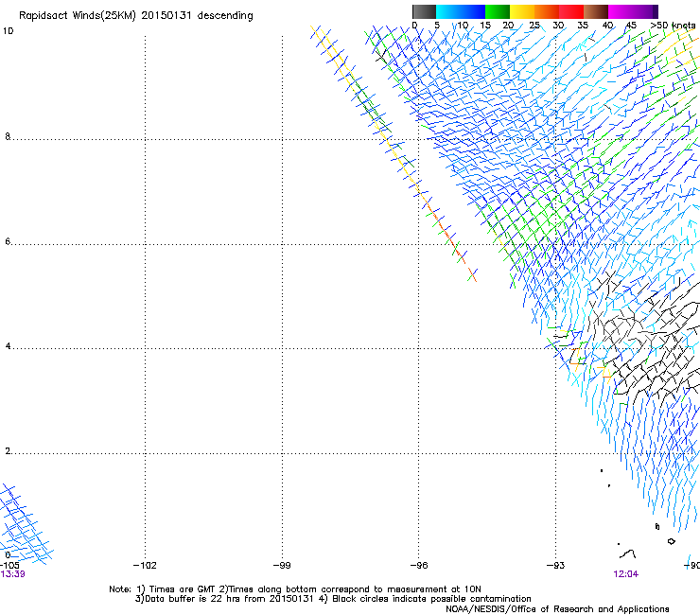Click the purple time stamp 12:04

tap(626, 574)
